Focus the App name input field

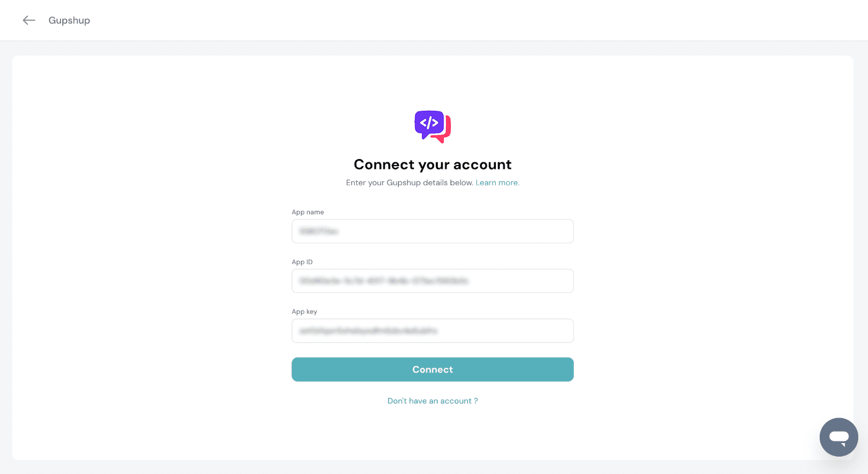click(432, 231)
